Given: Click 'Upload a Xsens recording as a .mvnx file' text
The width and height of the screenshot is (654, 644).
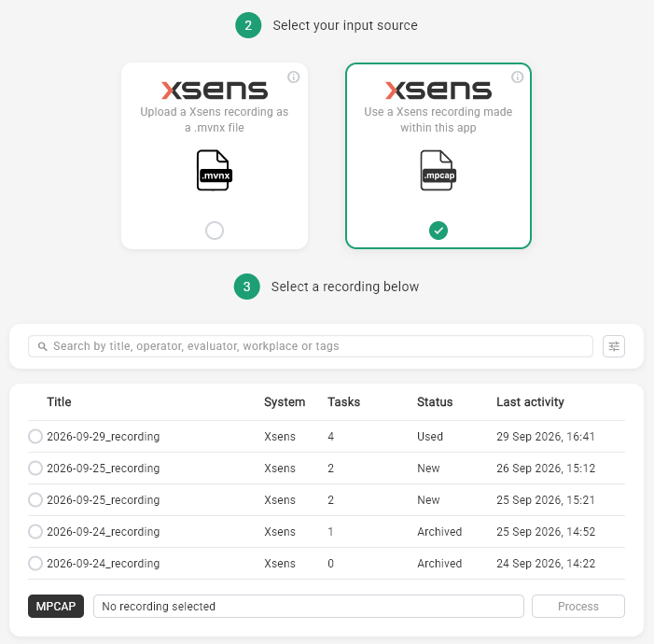Looking at the screenshot, I should [x=215, y=119].
